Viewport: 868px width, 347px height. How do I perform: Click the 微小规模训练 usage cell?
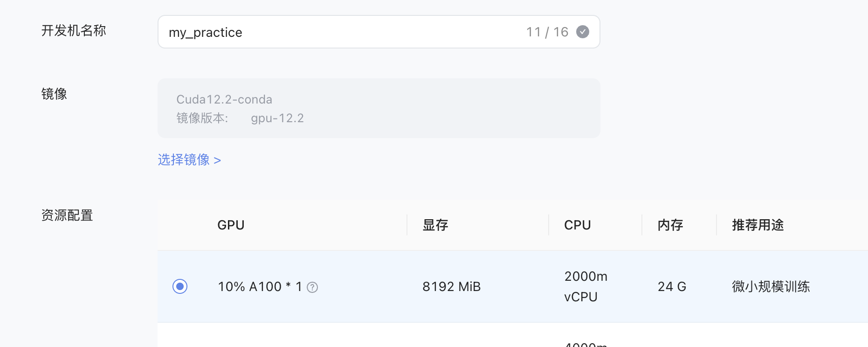click(771, 286)
